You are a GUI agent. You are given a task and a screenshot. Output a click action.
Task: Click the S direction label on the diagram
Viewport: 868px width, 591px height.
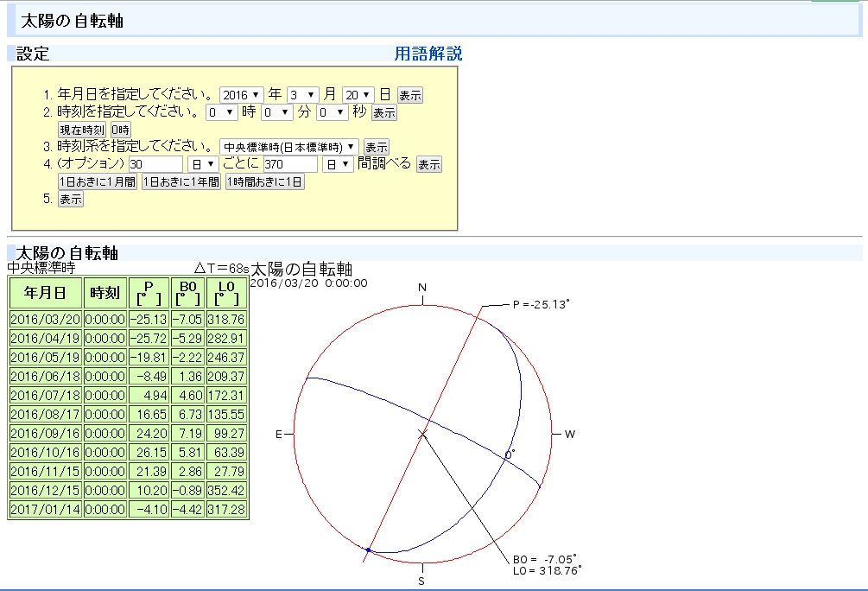(421, 581)
